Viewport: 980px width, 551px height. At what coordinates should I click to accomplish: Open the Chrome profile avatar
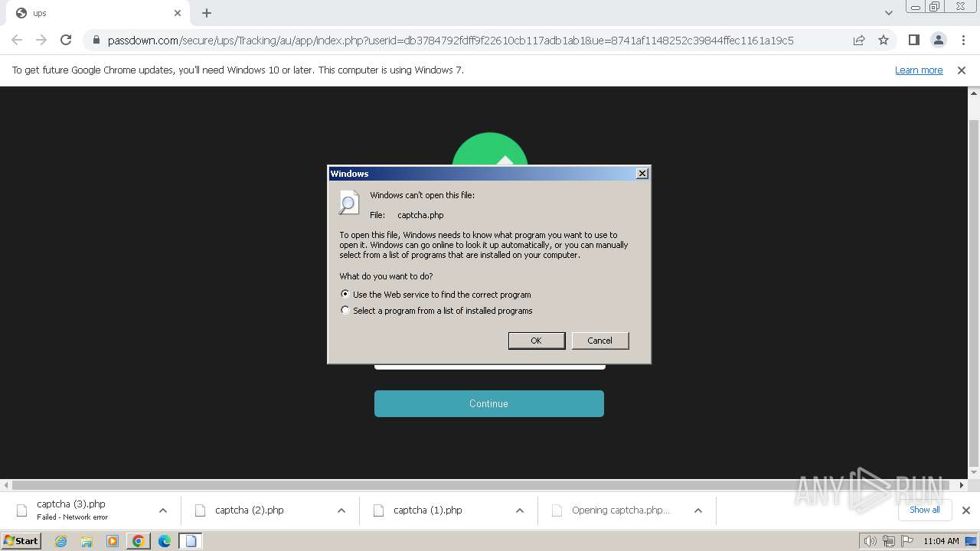tap(938, 40)
